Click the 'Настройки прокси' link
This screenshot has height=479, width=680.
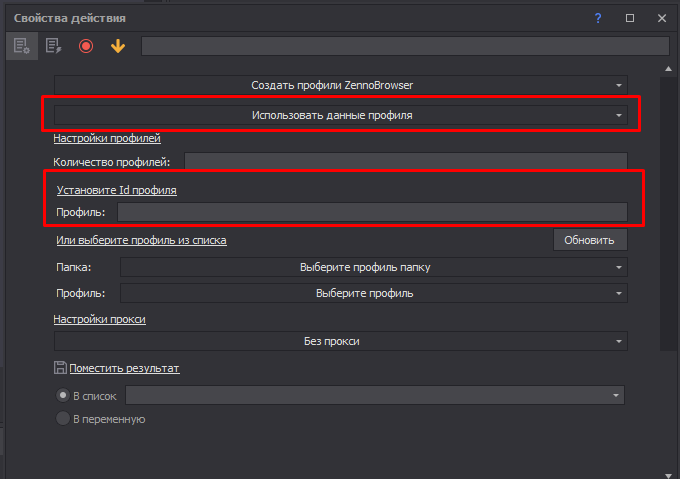[x=100, y=319]
